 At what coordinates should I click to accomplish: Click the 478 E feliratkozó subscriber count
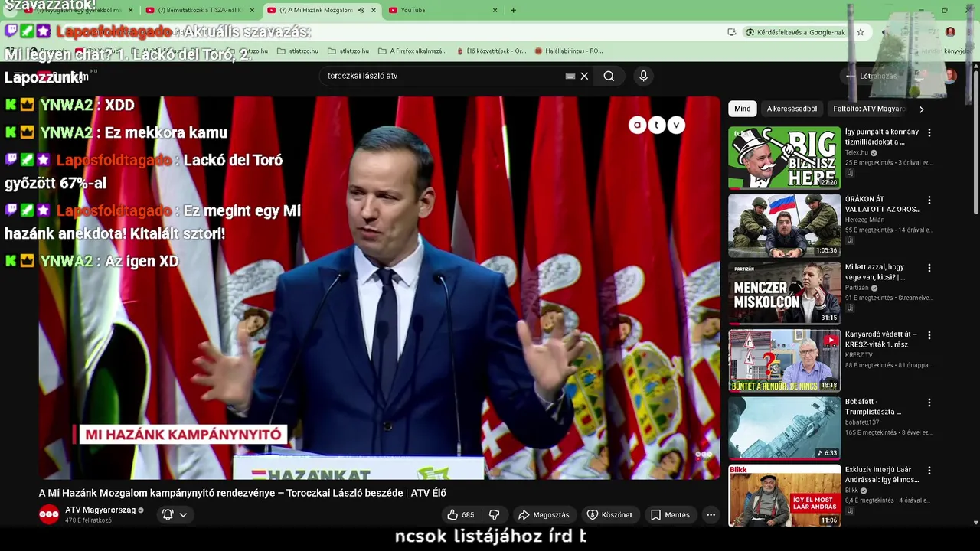88,520
